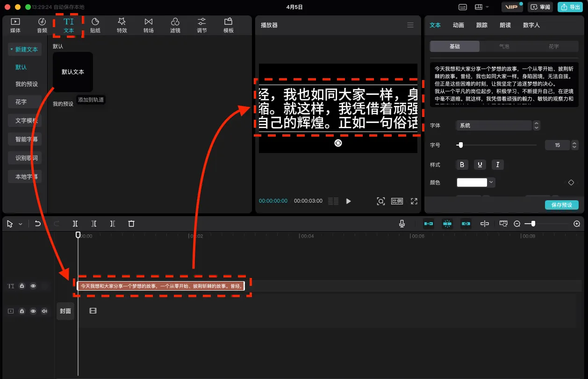Open the player hamburger menu
588x379 pixels.
[410, 25]
